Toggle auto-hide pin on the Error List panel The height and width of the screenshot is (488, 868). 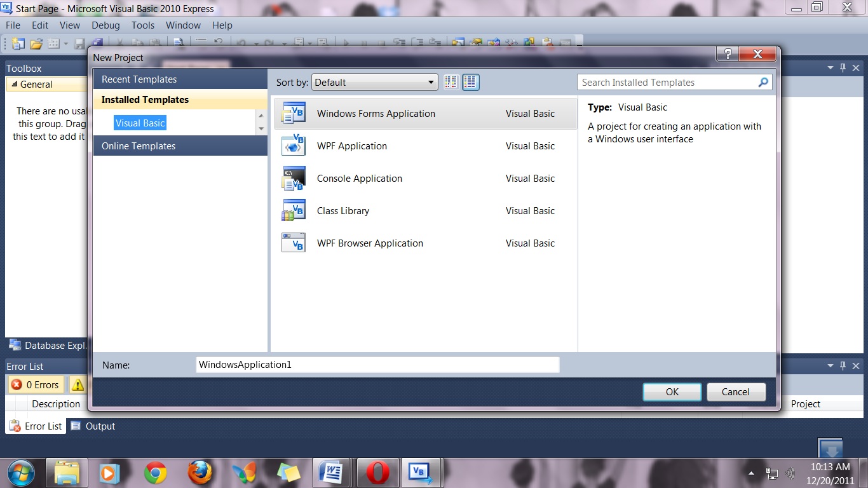(843, 366)
